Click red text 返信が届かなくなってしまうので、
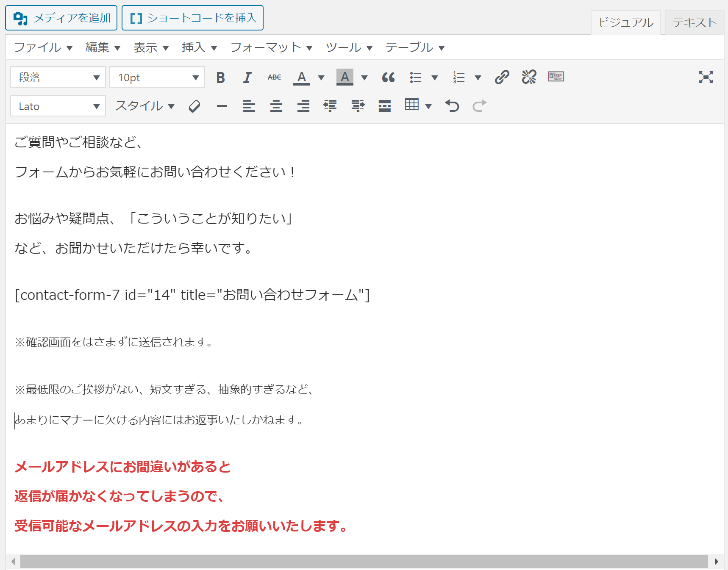 point(119,496)
